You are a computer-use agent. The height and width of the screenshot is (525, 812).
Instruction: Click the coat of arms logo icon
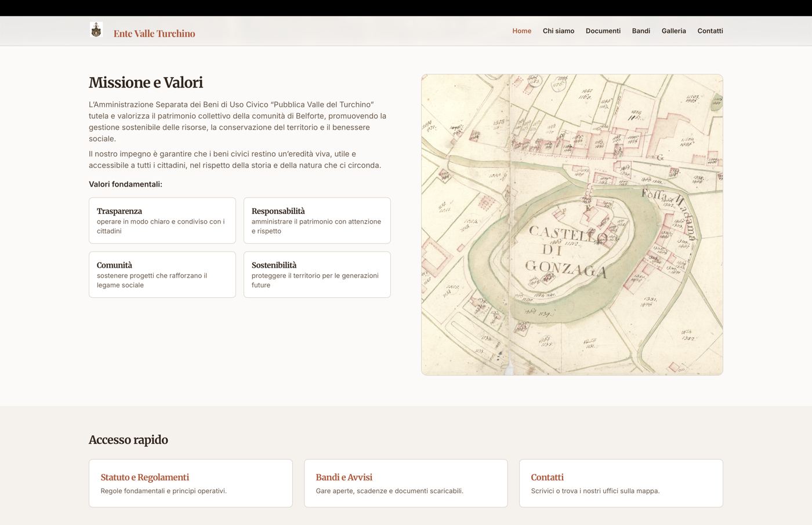click(96, 30)
